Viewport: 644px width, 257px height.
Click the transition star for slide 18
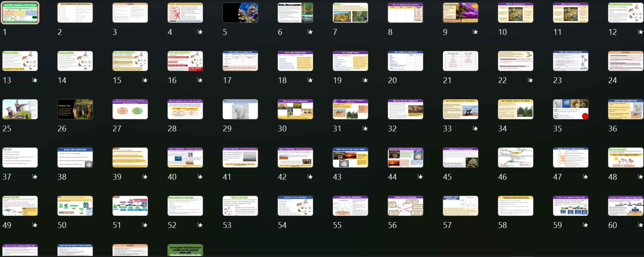(x=310, y=80)
